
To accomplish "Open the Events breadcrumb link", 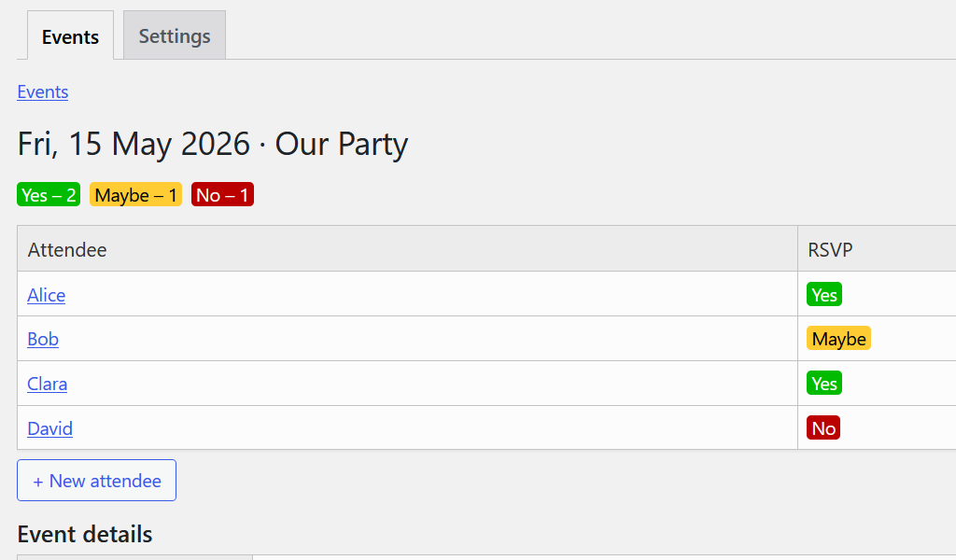I will (x=42, y=91).
